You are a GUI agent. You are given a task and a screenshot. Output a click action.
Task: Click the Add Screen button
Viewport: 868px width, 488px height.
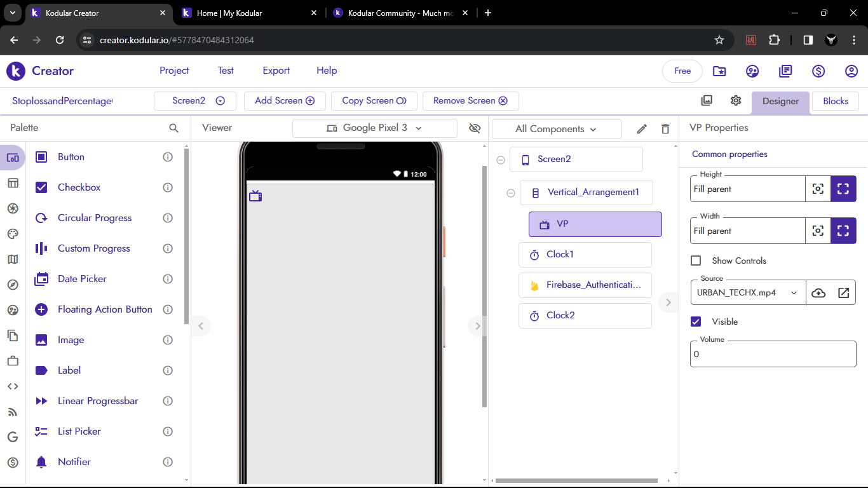pyautogui.click(x=284, y=100)
